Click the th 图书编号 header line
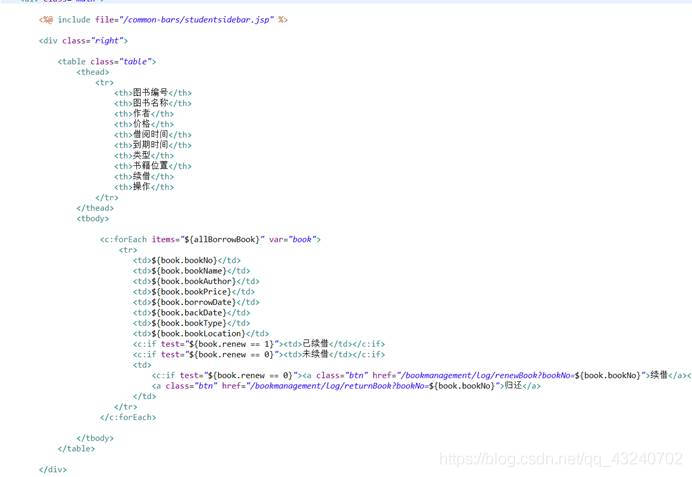Viewport: 692px width, 477px height. [x=153, y=93]
